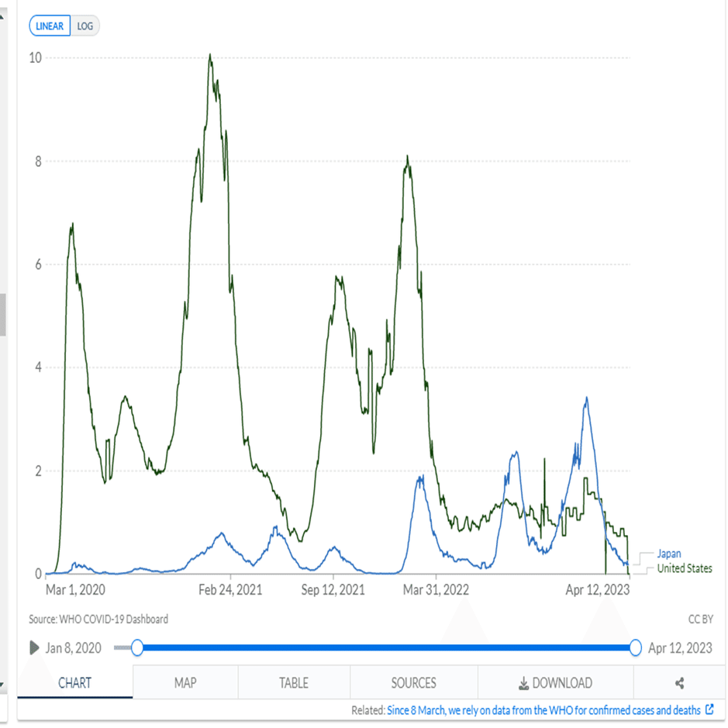Viewport: 728px width, 728px height.
Task: Click scroll down arrow on left scrollbar
Action: pyautogui.click(x=2, y=685)
